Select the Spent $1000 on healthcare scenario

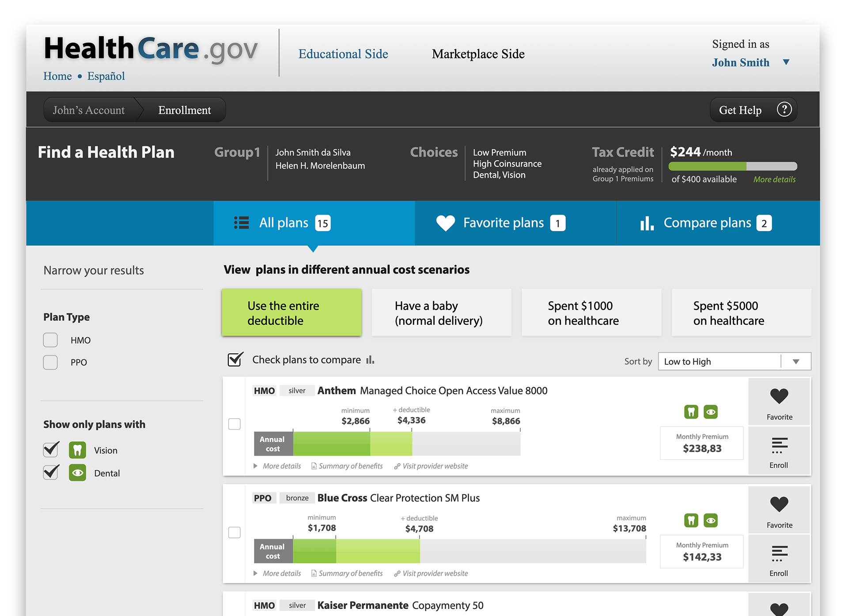[x=591, y=313]
